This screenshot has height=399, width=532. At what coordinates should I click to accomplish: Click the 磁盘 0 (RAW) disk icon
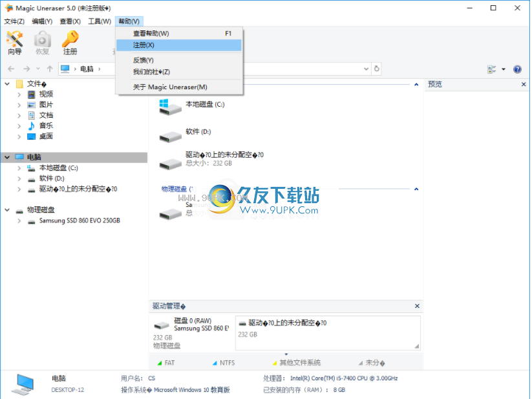point(162,325)
